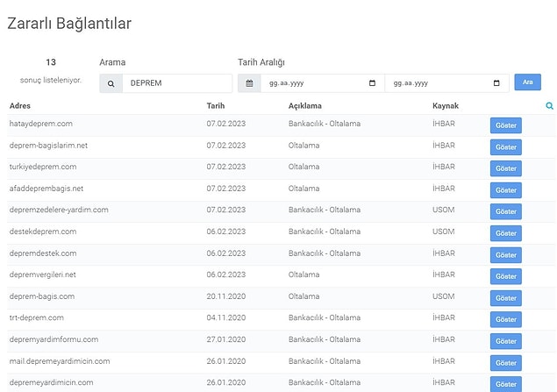This screenshot has width=557, height=392.
Task: Click the Arama search field containing DEPREM
Action: [x=177, y=83]
